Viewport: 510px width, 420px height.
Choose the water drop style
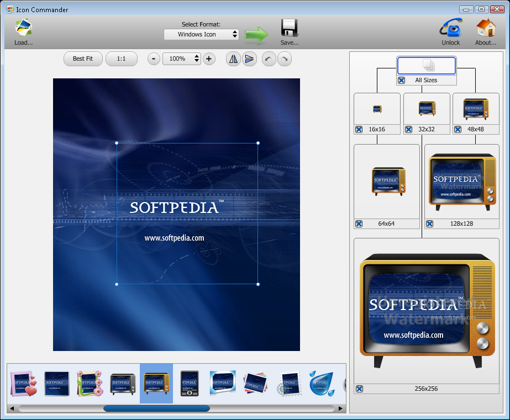tap(322, 384)
